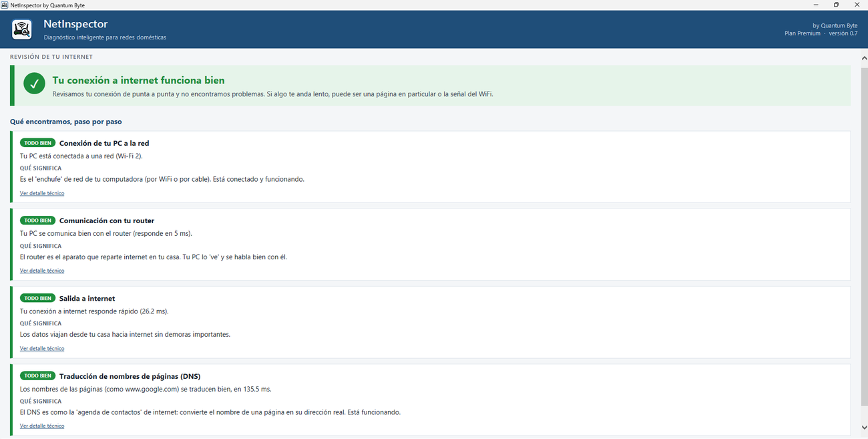Click the scrollbar down arrow
This screenshot has height=439, width=868.
point(863,426)
